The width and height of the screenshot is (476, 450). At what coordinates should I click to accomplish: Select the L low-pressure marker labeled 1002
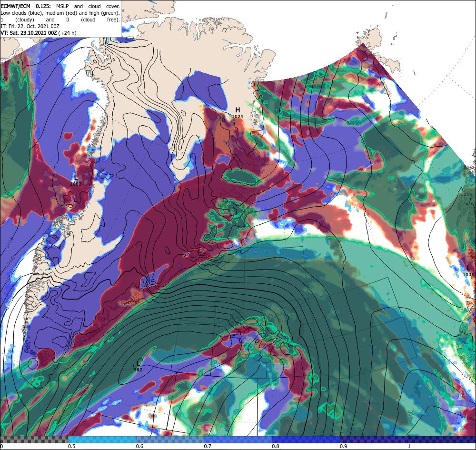tap(76, 178)
